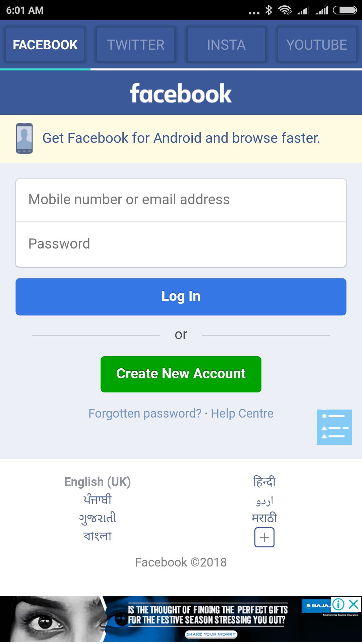Open the Help Centre link
The height and width of the screenshot is (644, 362).
(x=242, y=414)
